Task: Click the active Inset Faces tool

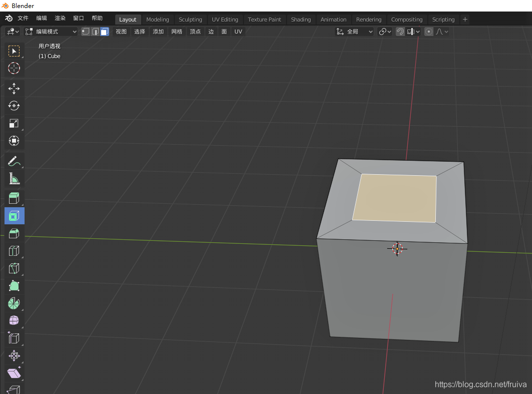Action: tap(14, 216)
